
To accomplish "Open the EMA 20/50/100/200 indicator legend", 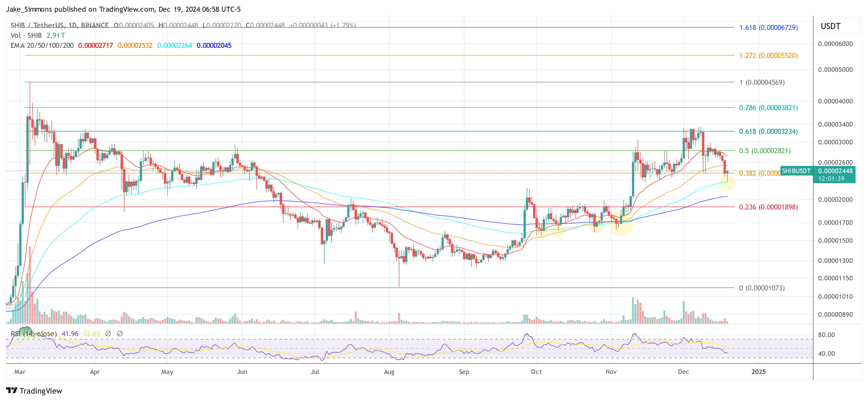I will 42,45.
